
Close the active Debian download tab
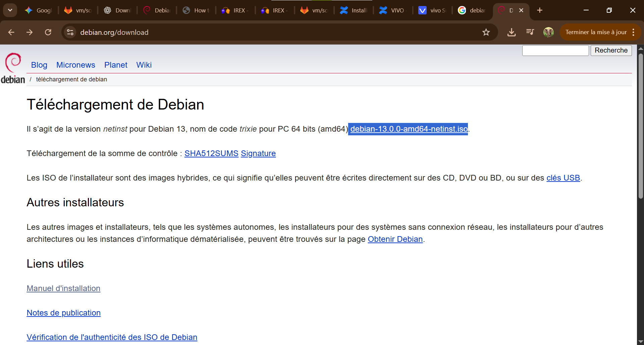click(521, 10)
